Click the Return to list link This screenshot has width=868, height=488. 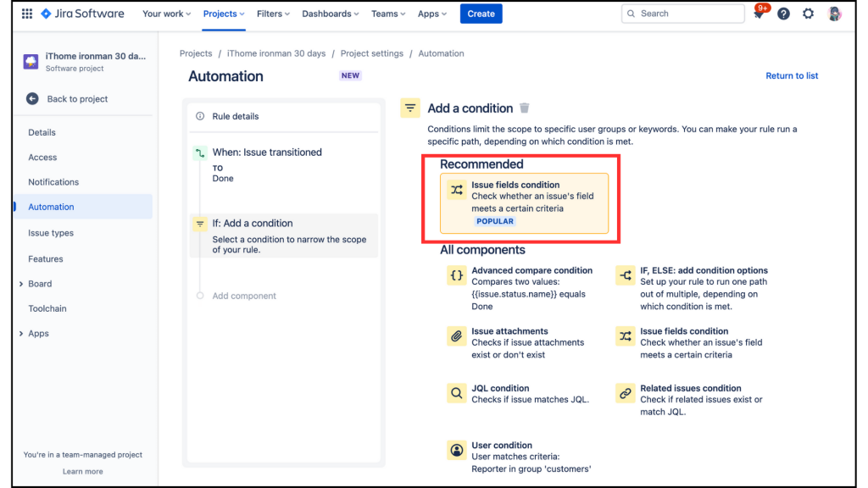pyautogui.click(x=791, y=75)
